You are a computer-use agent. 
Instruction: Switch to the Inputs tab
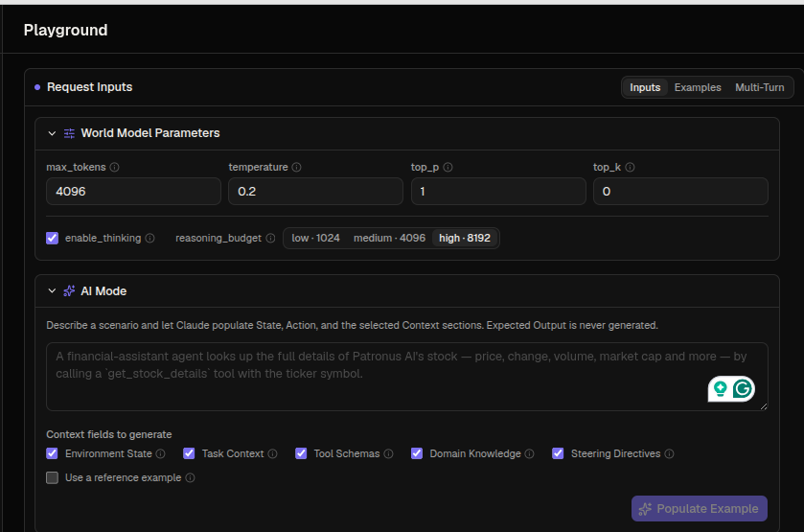645,87
